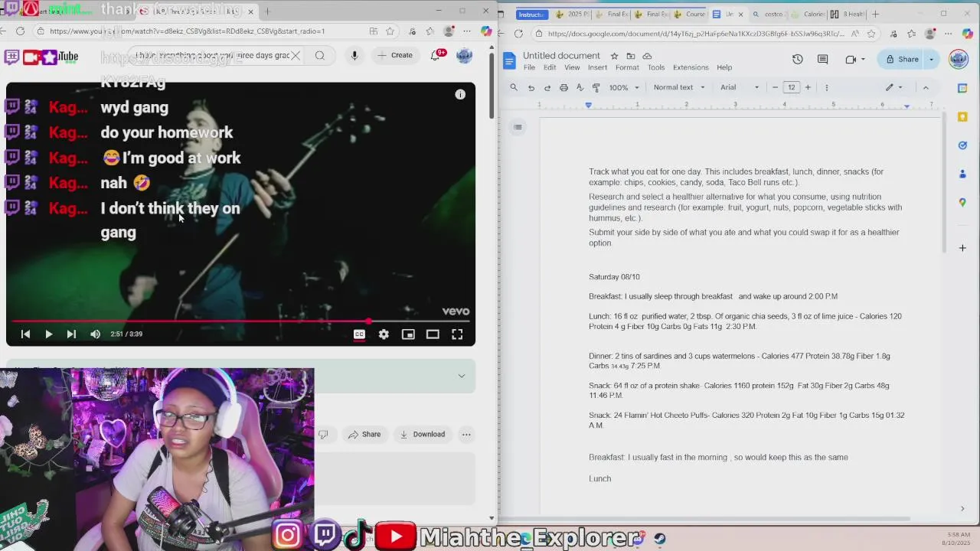Open the Google Docs home icon
Screen dimensions: 980x551
pos(510,61)
